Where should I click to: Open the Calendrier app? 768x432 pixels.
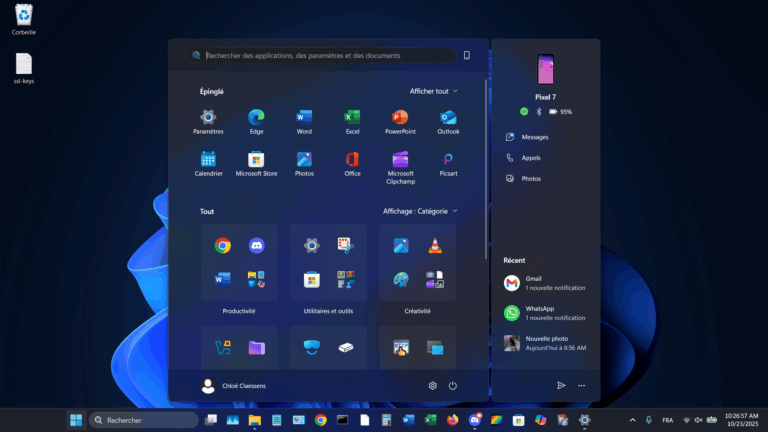pos(208,164)
